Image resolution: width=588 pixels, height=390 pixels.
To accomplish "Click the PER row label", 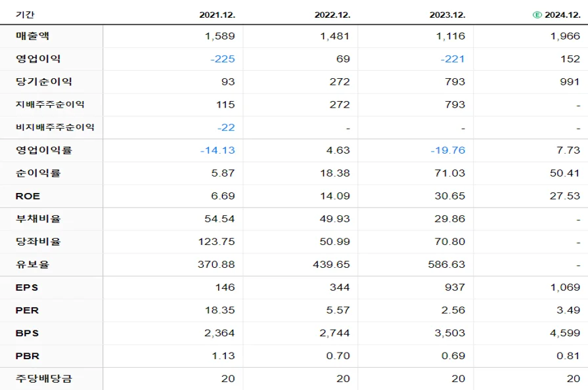I will 27,310.
